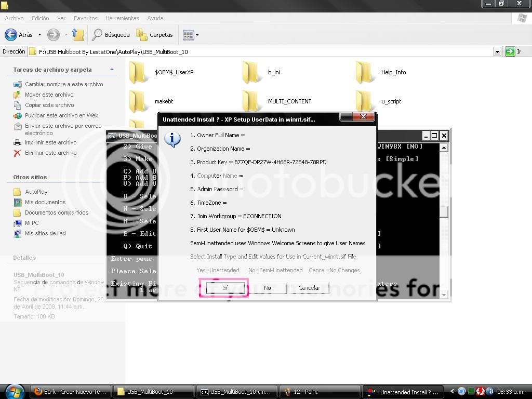Click the system clock 08:33 a.m.
The width and height of the screenshot is (532, 399).
point(511,392)
